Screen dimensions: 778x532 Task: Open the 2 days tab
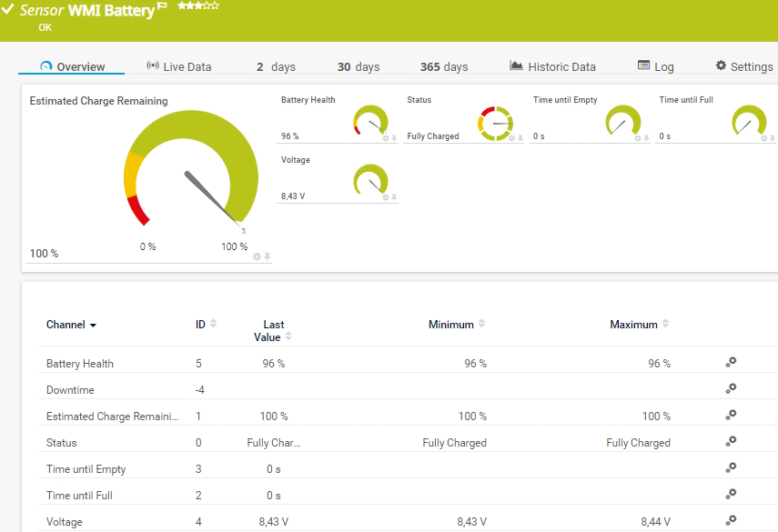(x=276, y=66)
